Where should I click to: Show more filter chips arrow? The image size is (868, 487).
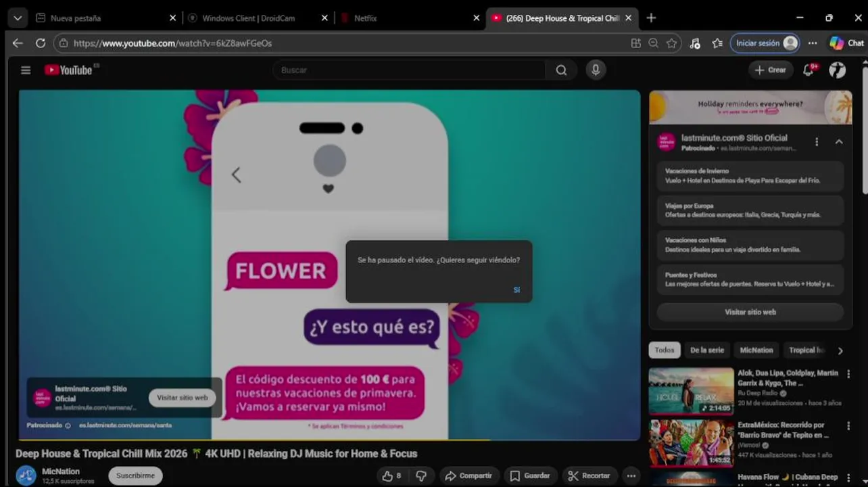(x=840, y=350)
